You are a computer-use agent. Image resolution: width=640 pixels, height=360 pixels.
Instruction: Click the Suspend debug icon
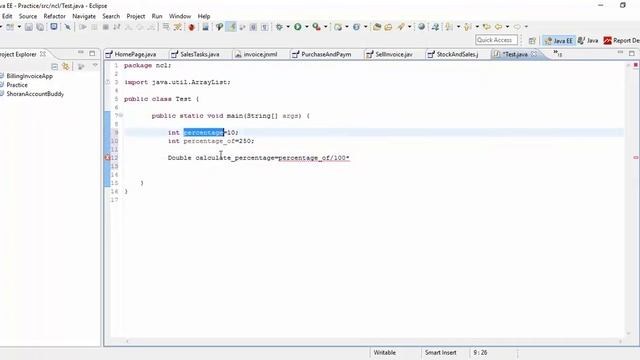point(94,27)
